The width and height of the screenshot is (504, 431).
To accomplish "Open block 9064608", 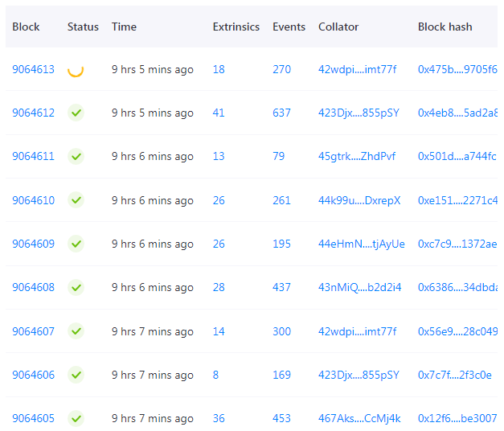I will (x=33, y=287).
